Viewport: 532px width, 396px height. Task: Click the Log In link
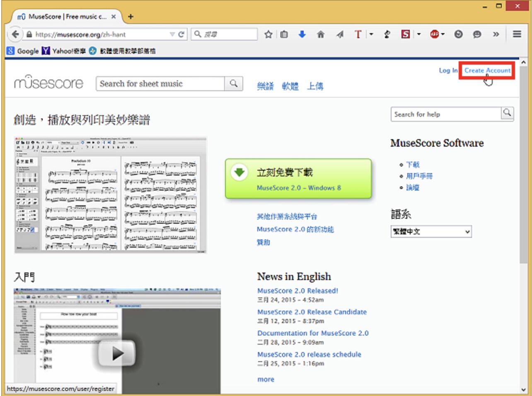(448, 70)
